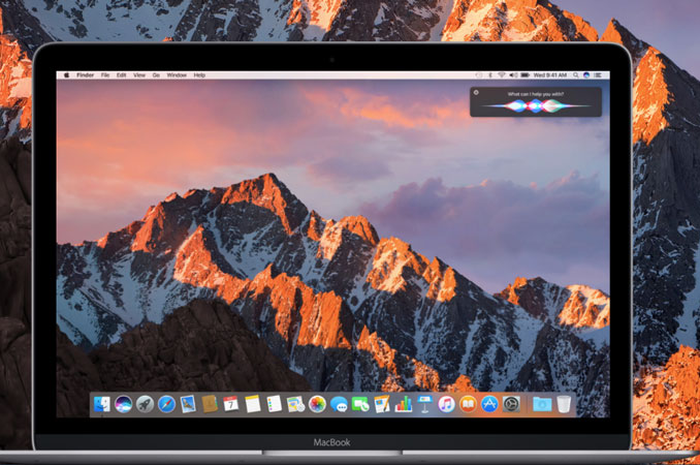Open the Window menu
Image resolution: width=700 pixels, height=465 pixels.
[x=176, y=75]
